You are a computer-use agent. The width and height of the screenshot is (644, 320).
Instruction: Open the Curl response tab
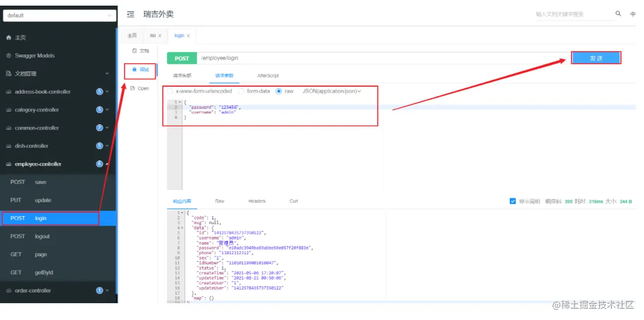pos(294,201)
